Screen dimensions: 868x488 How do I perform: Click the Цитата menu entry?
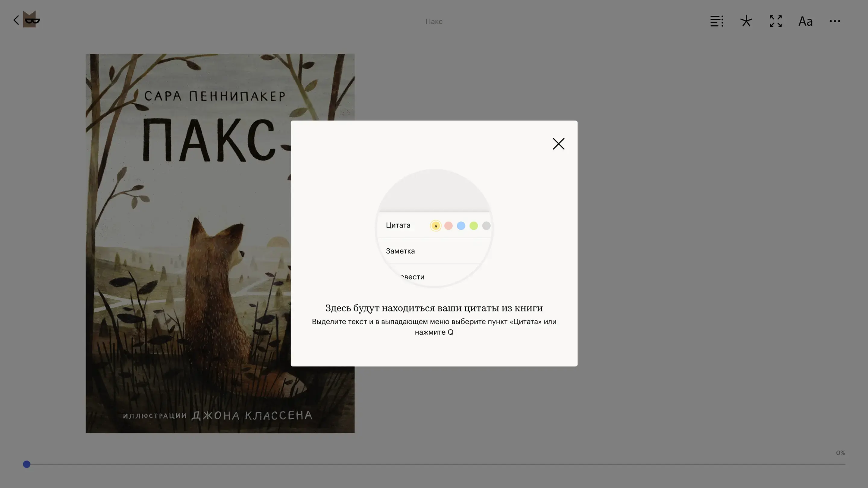tap(398, 225)
